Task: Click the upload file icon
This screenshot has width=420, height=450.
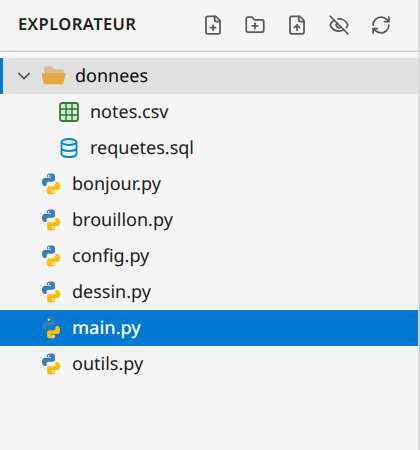Action: 297,25
